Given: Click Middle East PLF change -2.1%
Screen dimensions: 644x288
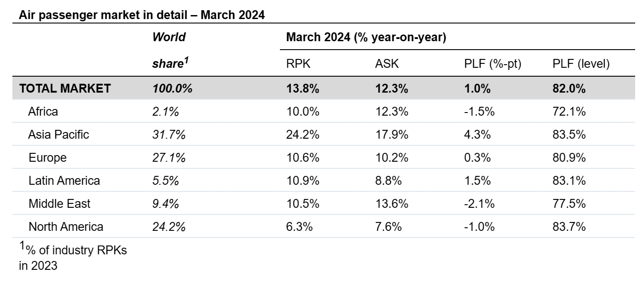Looking at the screenshot, I should point(479,204).
